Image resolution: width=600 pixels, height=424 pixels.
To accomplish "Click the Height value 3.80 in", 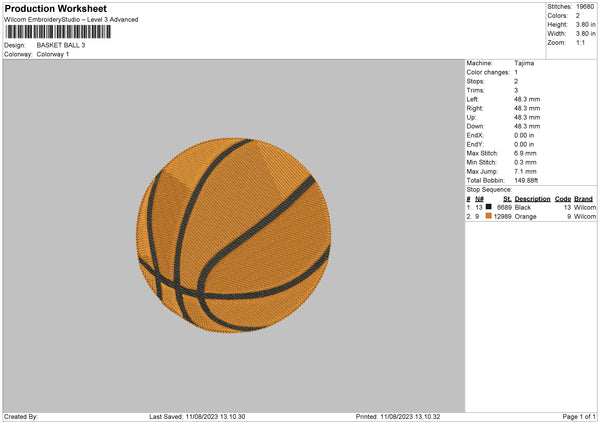I will point(585,24).
